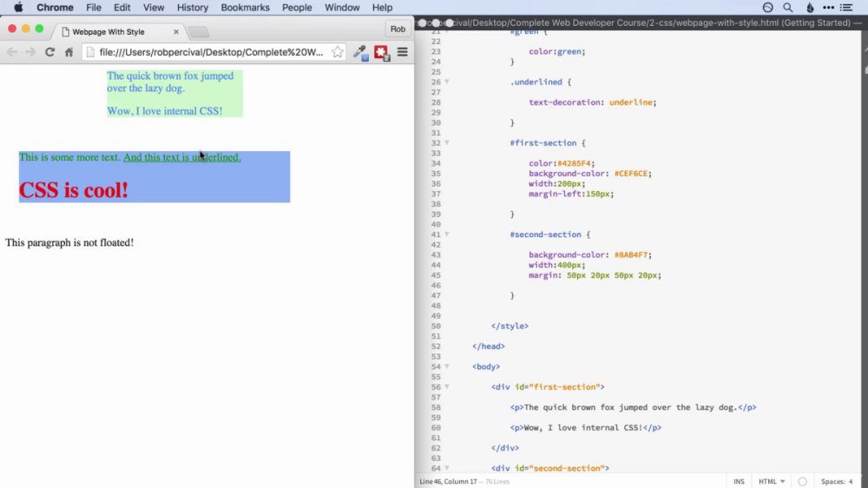Viewport: 868px width, 488px height.
Task: Click 'This is some more text.' on webpage
Action: click(x=69, y=157)
